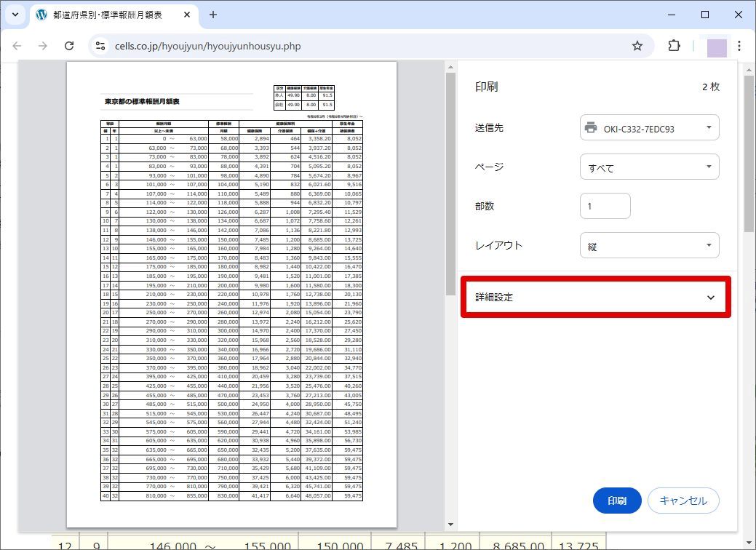Click the address bar URL
This screenshot has width=756, height=550.
(208, 47)
